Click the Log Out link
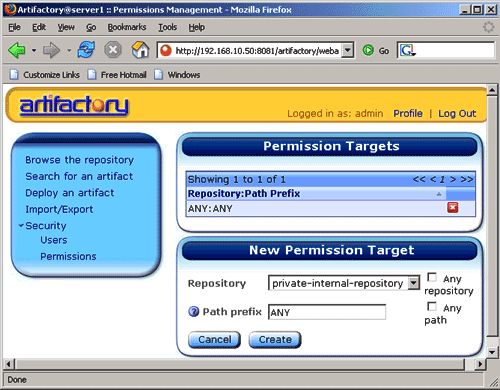The width and height of the screenshot is (500, 390). click(457, 114)
